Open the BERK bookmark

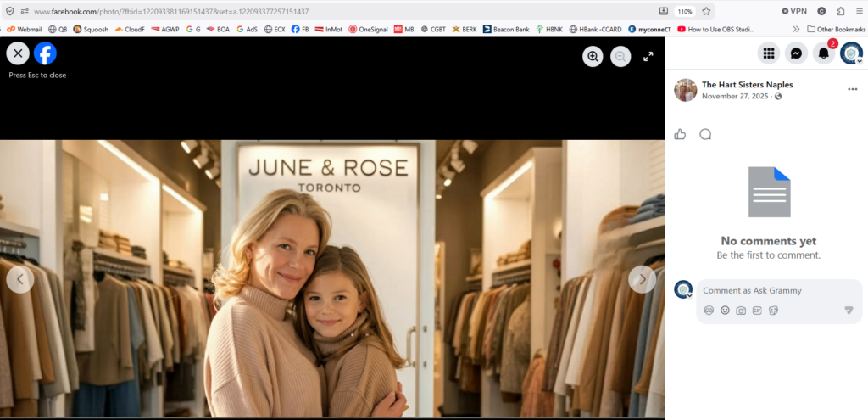[x=465, y=30]
